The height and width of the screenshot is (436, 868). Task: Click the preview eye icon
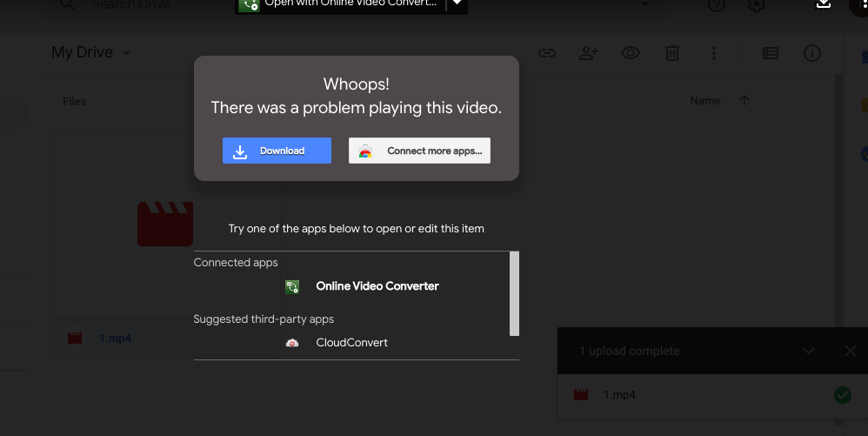pyautogui.click(x=631, y=53)
